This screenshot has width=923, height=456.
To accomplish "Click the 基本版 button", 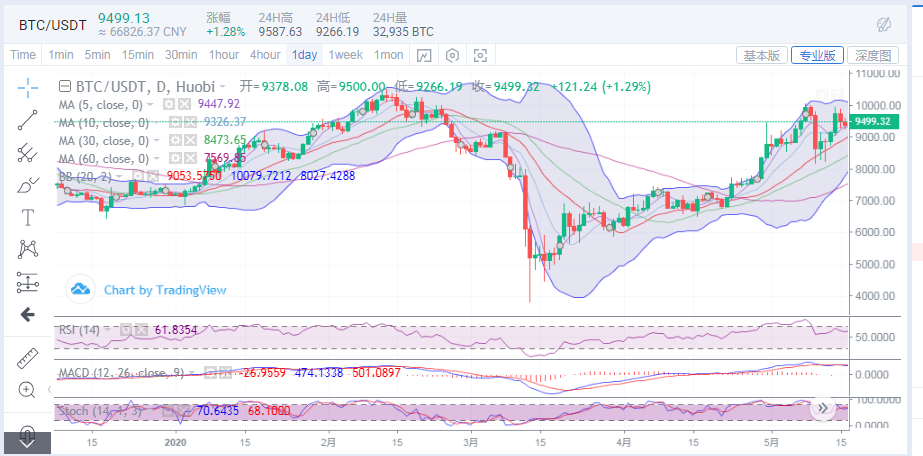I will click(760, 55).
